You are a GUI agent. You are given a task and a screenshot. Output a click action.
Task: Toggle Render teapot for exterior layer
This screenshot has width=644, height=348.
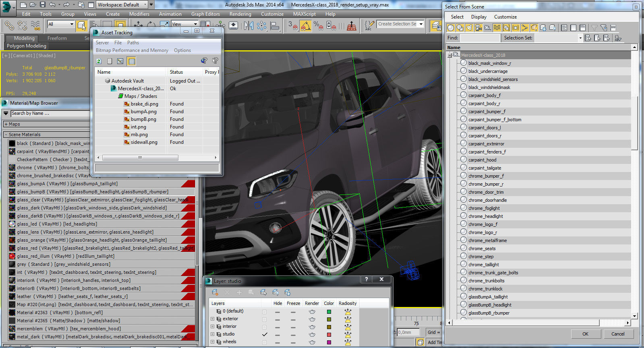[x=312, y=319]
